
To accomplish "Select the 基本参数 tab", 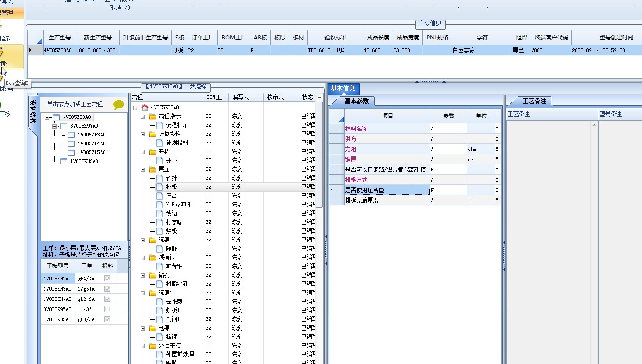I will [356, 101].
